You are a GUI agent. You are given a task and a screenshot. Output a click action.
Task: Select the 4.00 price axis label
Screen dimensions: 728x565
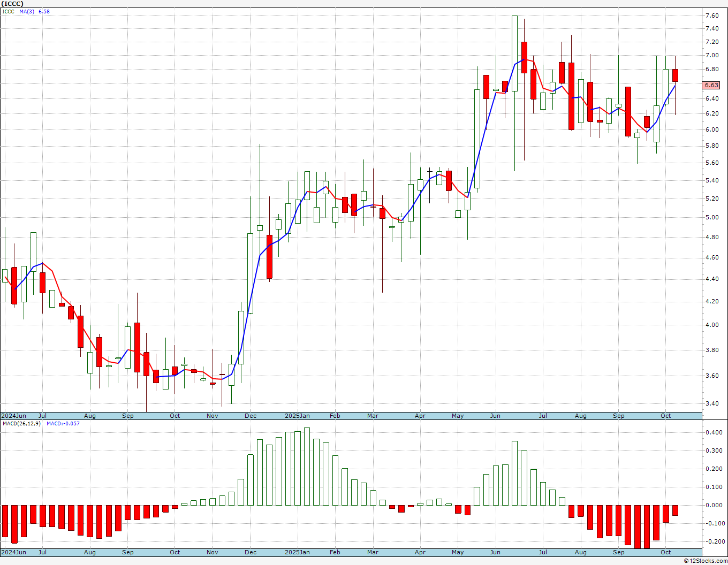point(712,325)
